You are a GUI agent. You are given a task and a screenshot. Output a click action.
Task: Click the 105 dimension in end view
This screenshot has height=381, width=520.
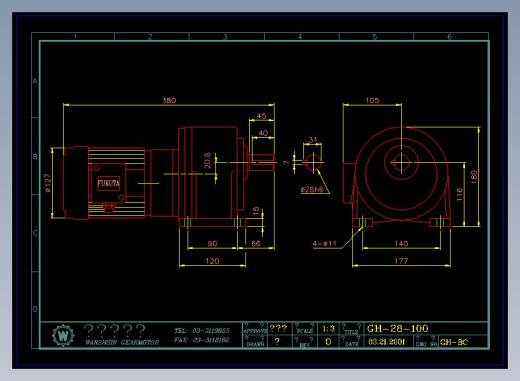372,100
